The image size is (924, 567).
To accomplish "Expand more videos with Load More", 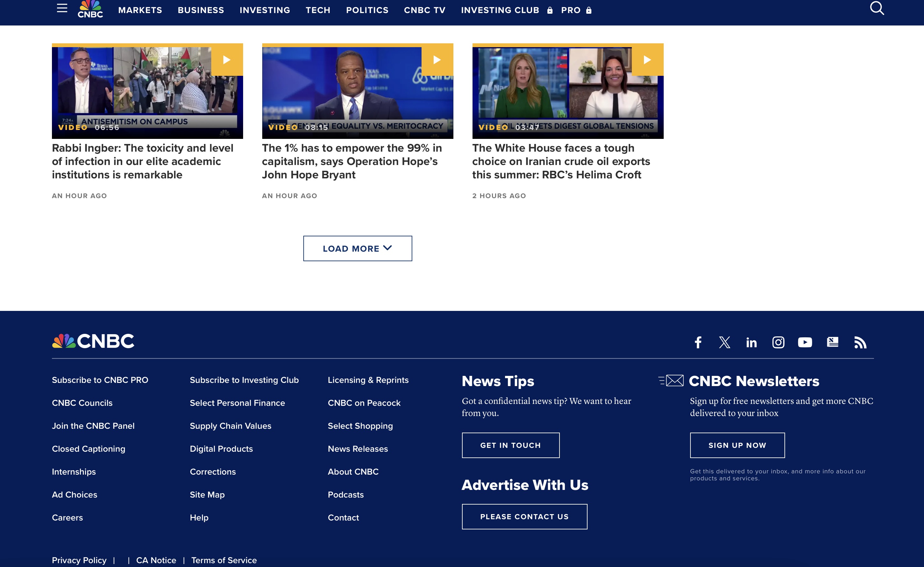I will pyautogui.click(x=357, y=249).
